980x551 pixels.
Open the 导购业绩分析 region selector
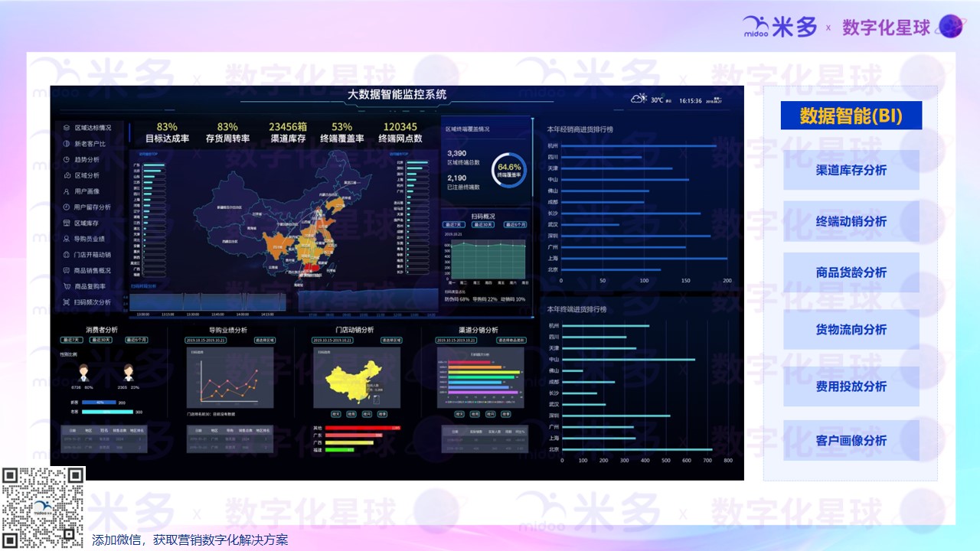pos(264,340)
